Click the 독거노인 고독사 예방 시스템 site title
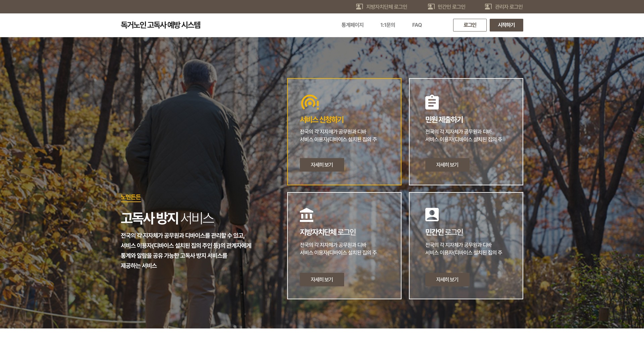 (161, 25)
